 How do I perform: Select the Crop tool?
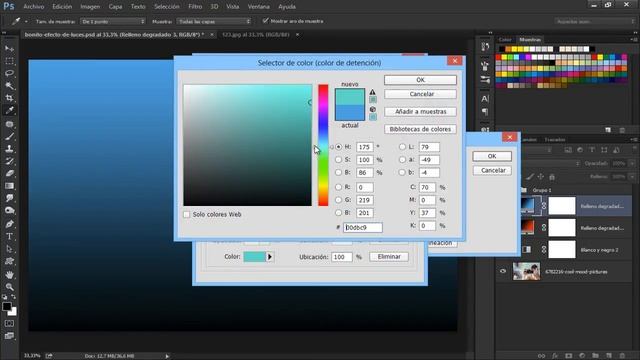pos(9,98)
